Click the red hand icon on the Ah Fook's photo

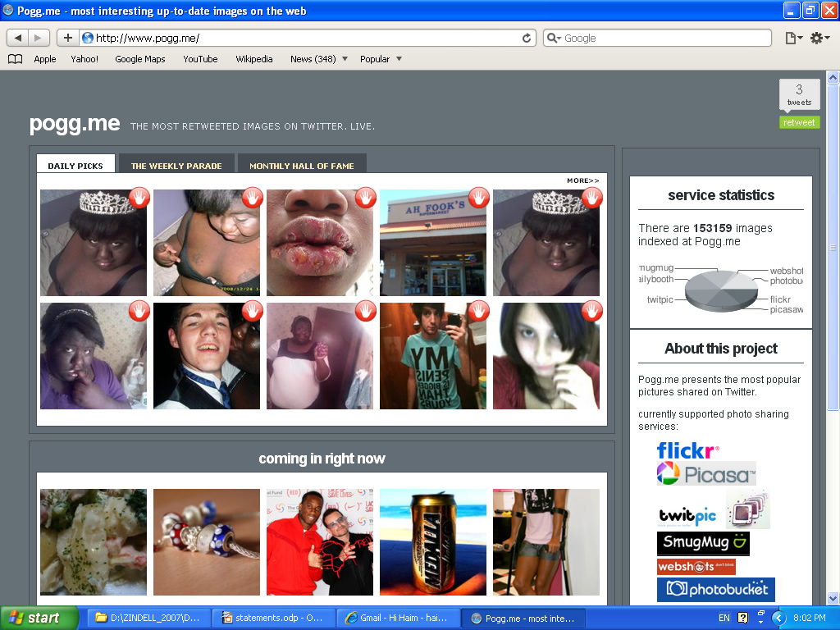click(x=479, y=198)
